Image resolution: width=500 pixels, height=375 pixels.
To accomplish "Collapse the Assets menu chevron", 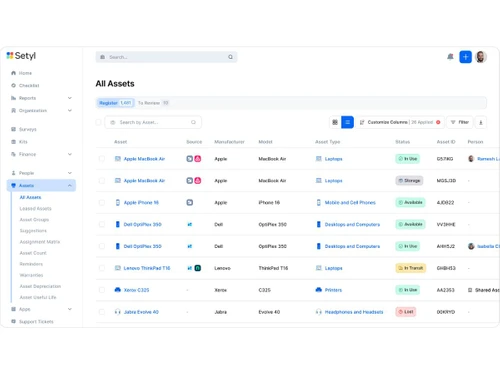I will coord(70,185).
